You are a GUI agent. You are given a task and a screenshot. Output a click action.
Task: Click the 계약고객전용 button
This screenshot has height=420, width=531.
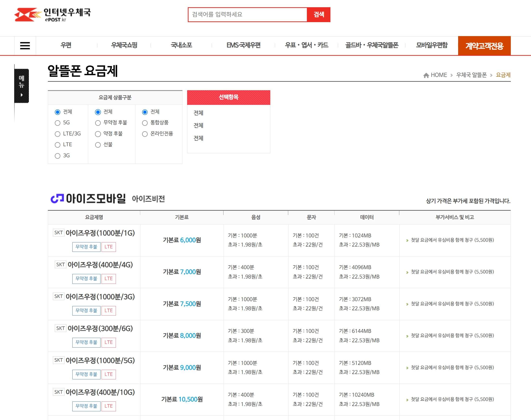(484, 46)
